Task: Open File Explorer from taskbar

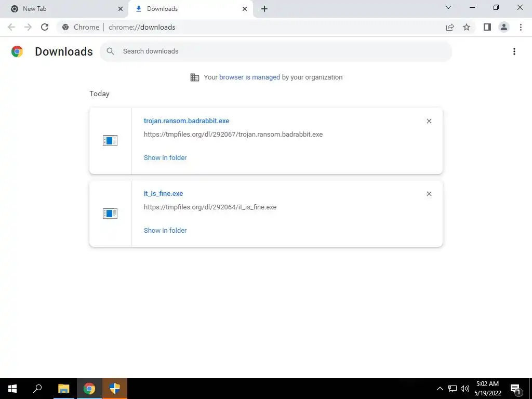Action: coord(63,389)
